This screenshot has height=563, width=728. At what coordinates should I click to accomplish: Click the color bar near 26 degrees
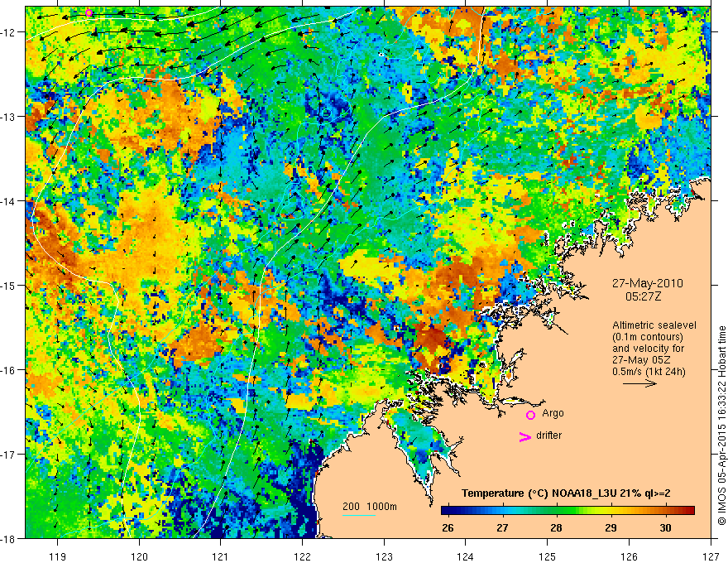(x=448, y=511)
